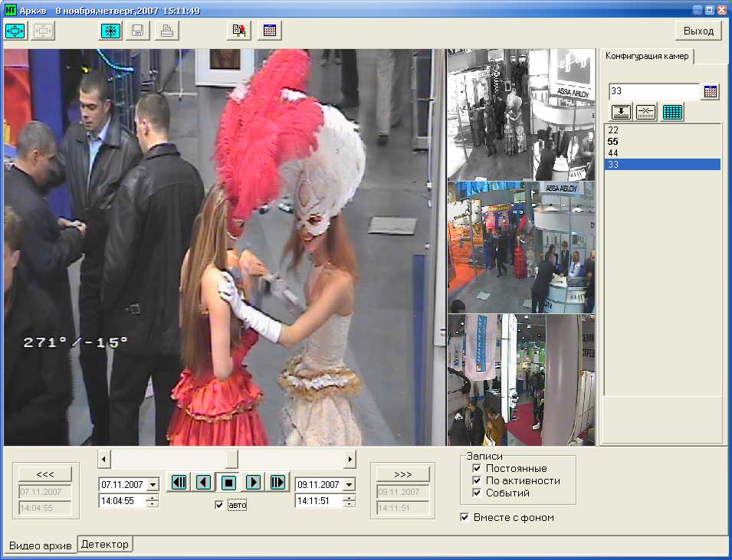The height and width of the screenshot is (560, 732).
Task: Click the save-configuration down-arrow icon
Action: click(621, 112)
